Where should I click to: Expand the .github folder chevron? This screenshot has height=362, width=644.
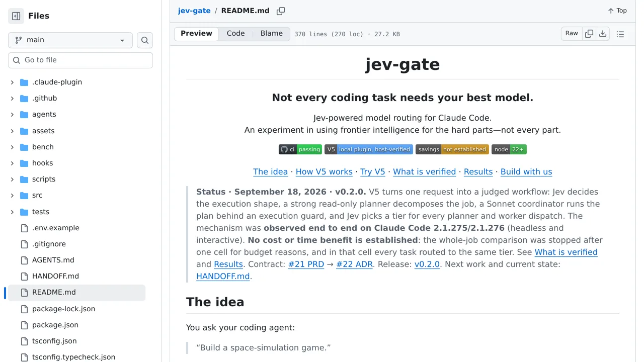click(x=12, y=99)
